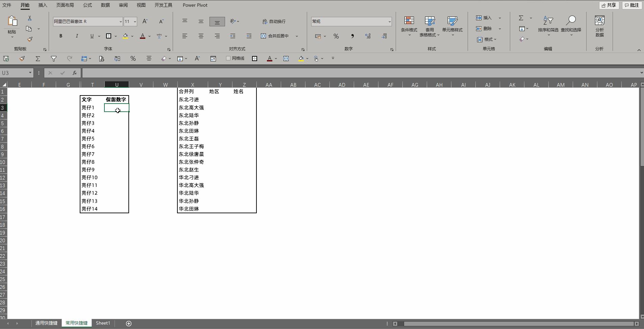
Task: Click 合并后居中 merge and center
Action: 275,36
